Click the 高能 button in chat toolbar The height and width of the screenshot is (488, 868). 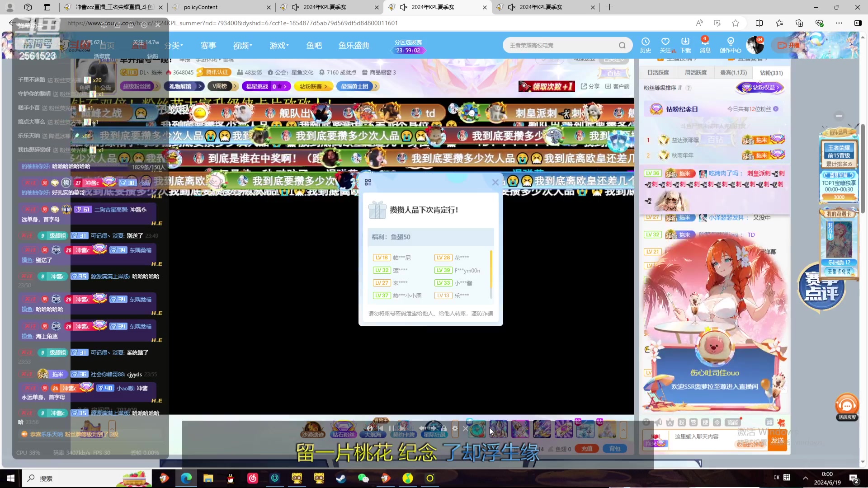click(732, 422)
